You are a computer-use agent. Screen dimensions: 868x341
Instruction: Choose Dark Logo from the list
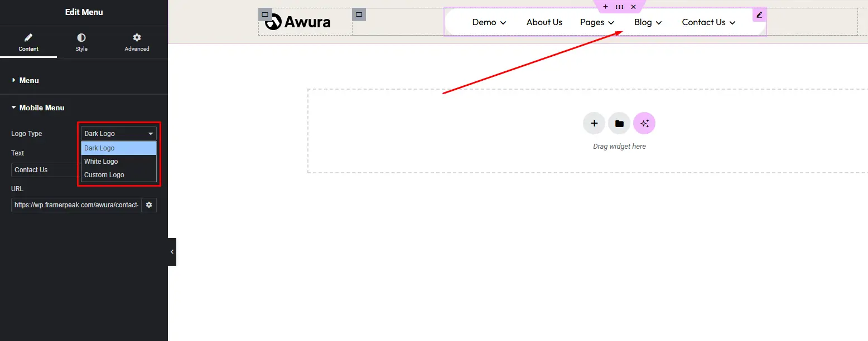coord(119,148)
